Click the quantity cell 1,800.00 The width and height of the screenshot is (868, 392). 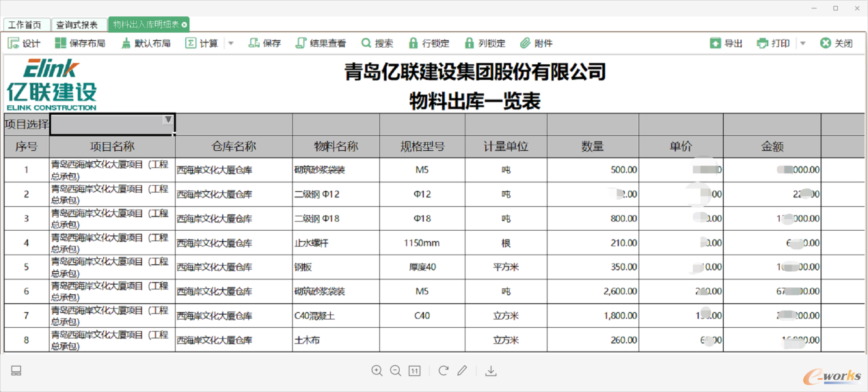(x=593, y=316)
